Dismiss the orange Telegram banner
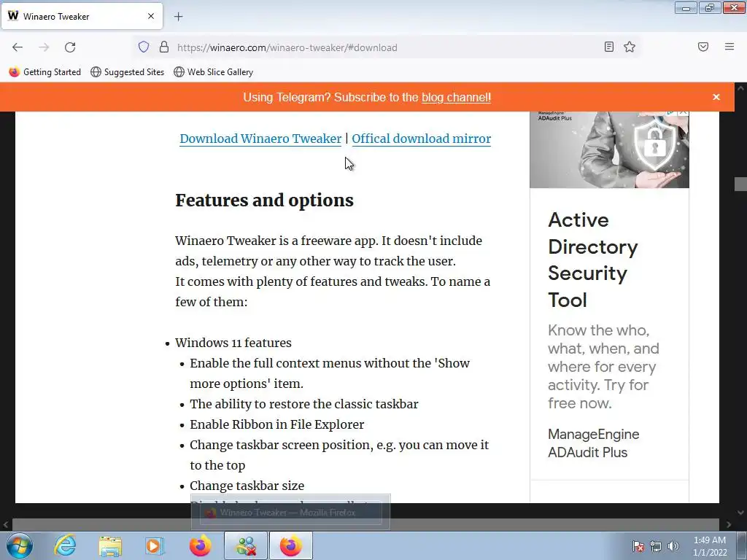Image resolution: width=747 pixels, height=560 pixels. pos(716,97)
